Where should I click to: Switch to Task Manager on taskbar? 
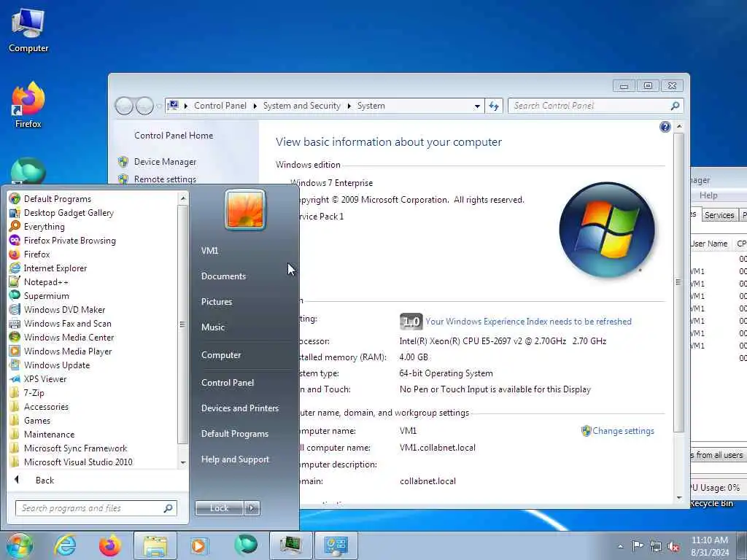tap(290, 545)
